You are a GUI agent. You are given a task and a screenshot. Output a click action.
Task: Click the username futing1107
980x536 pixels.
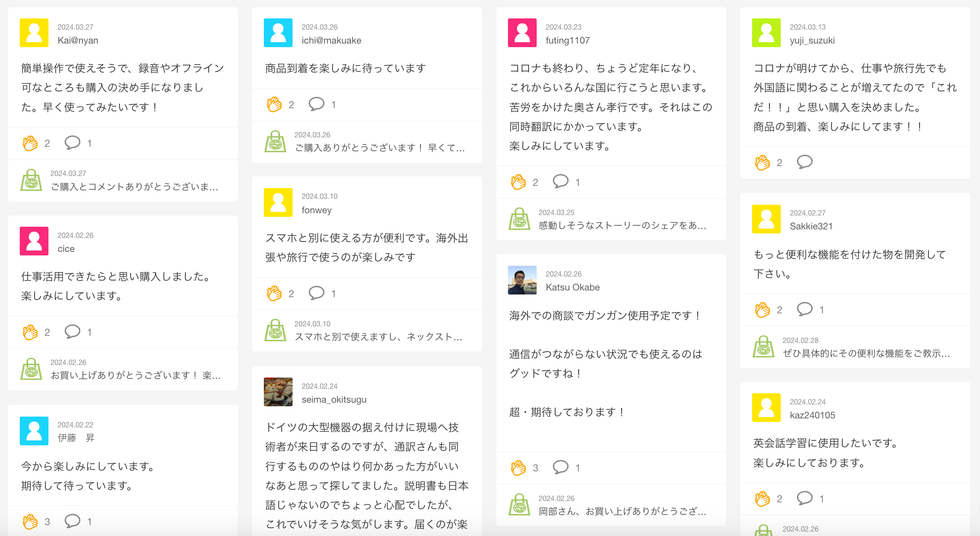pyautogui.click(x=568, y=40)
